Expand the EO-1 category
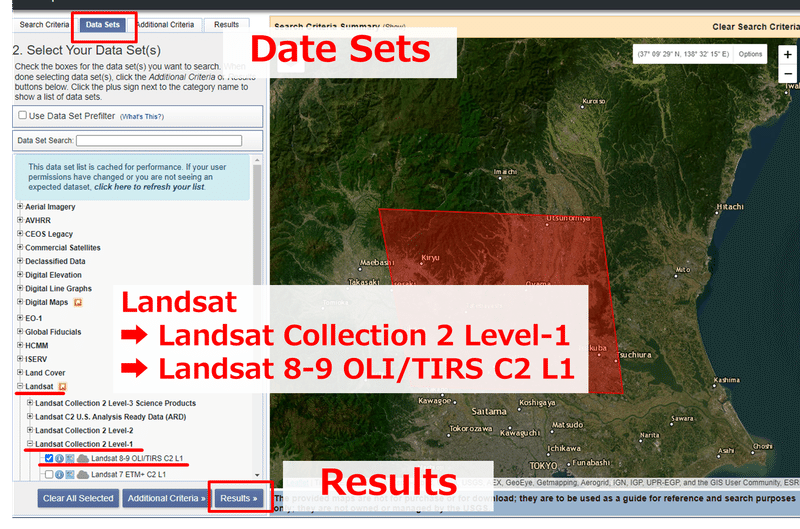 (x=20, y=317)
